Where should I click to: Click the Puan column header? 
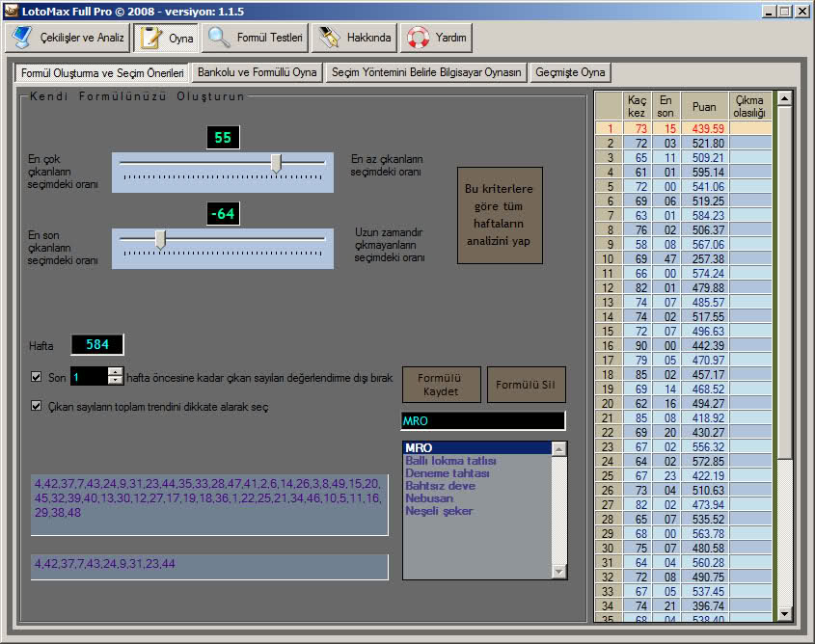(704, 106)
